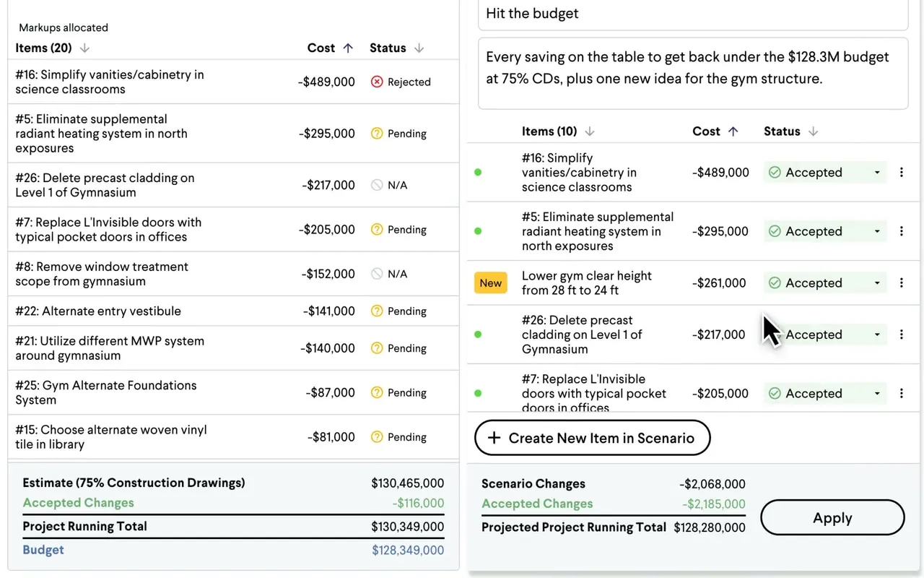Select left row #5: Eliminate supplemental radiant heating
This screenshot has width=924, height=578.
pos(233,134)
